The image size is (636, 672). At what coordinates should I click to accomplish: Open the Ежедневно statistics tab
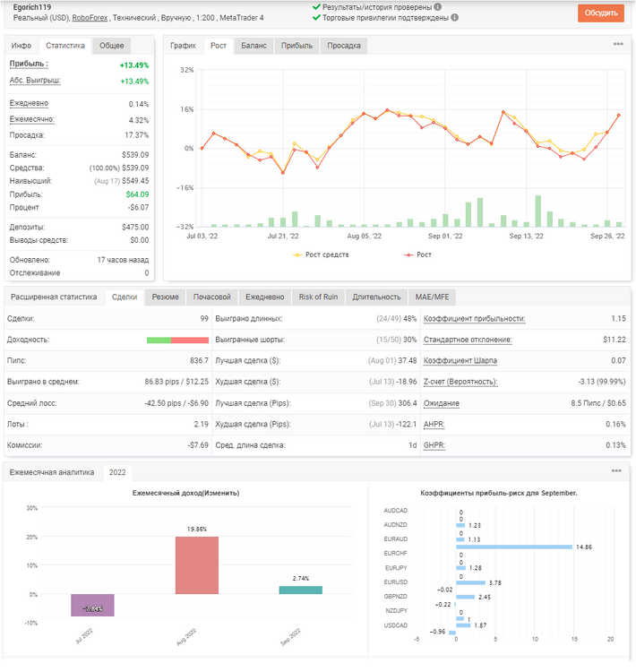265,297
